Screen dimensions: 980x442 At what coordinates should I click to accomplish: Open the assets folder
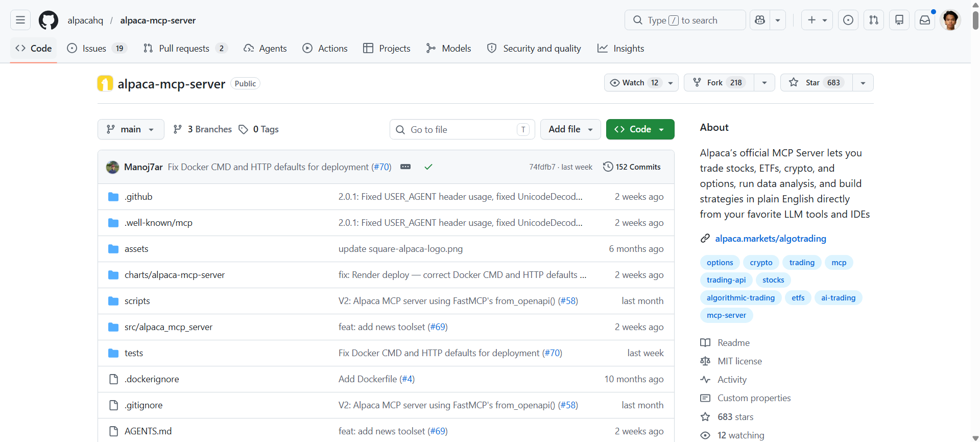136,249
